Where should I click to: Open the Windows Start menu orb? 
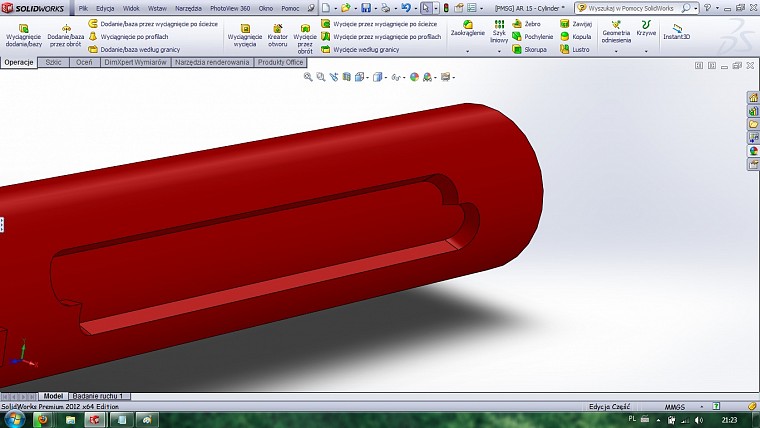click(15, 419)
